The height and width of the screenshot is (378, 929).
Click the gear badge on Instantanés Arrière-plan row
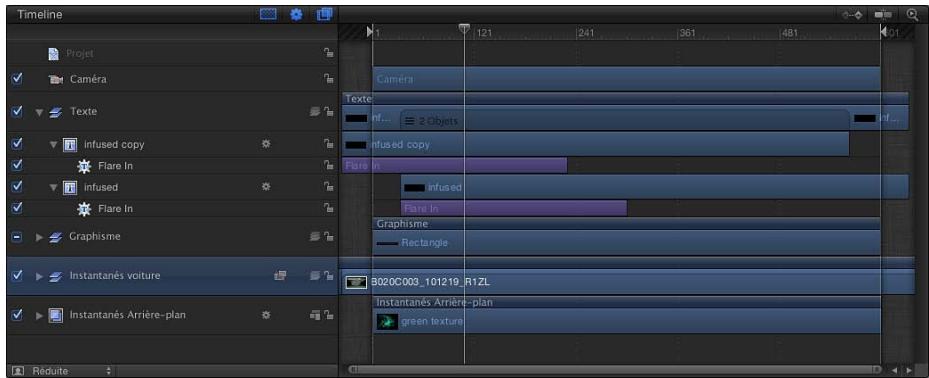[267, 315]
